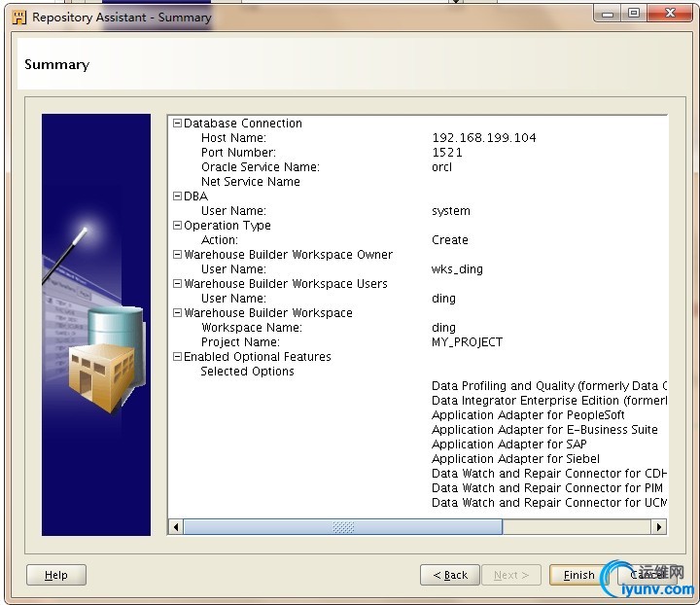Viewport: 700px width, 605px height.
Task: Select Application Adapter for SAP entry
Action: click(x=508, y=445)
